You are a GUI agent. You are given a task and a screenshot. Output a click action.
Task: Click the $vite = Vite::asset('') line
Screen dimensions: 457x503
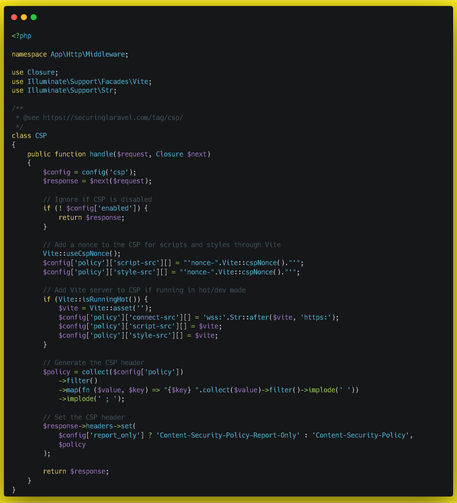pos(105,308)
